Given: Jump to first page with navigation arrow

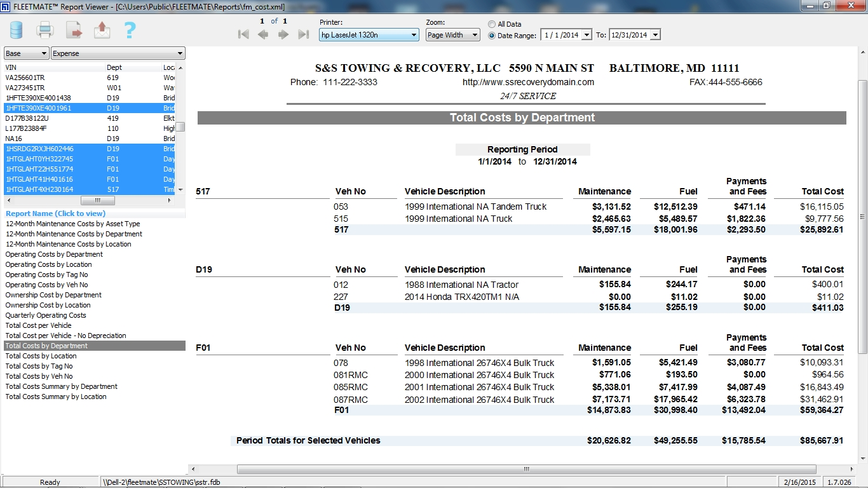Looking at the screenshot, I should pos(243,34).
